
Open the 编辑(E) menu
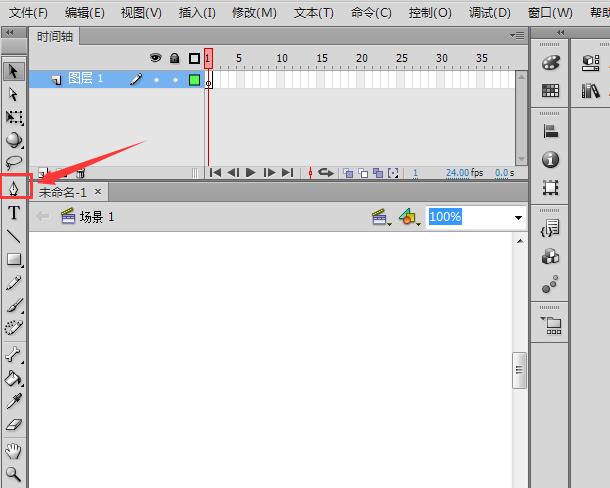[84, 13]
